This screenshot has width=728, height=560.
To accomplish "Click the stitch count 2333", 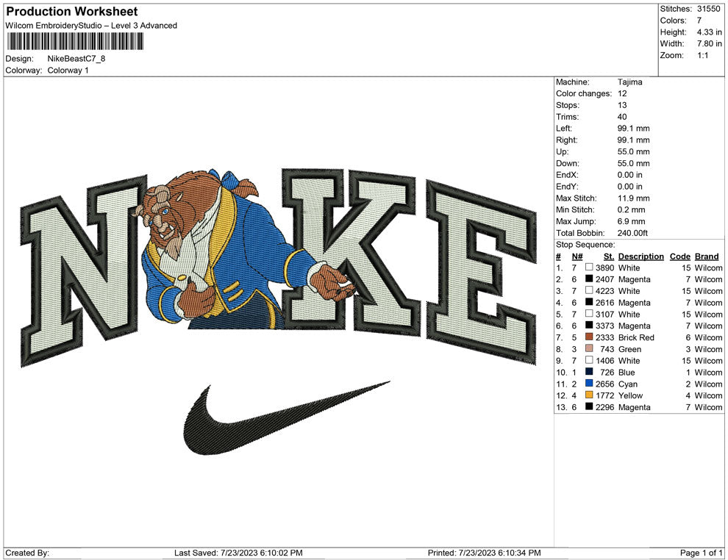I will click(604, 337).
